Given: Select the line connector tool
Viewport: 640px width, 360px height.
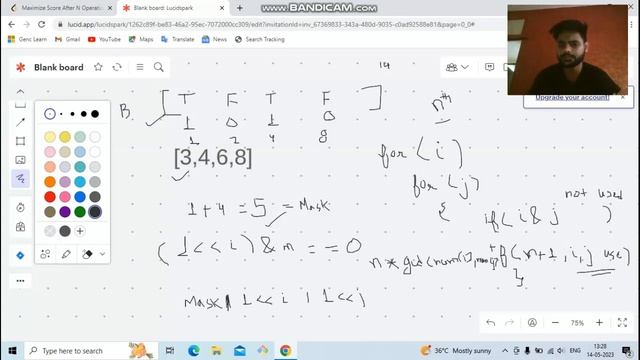Looking at the screenshot, I should pyautogui.click(x=20, y=122).
